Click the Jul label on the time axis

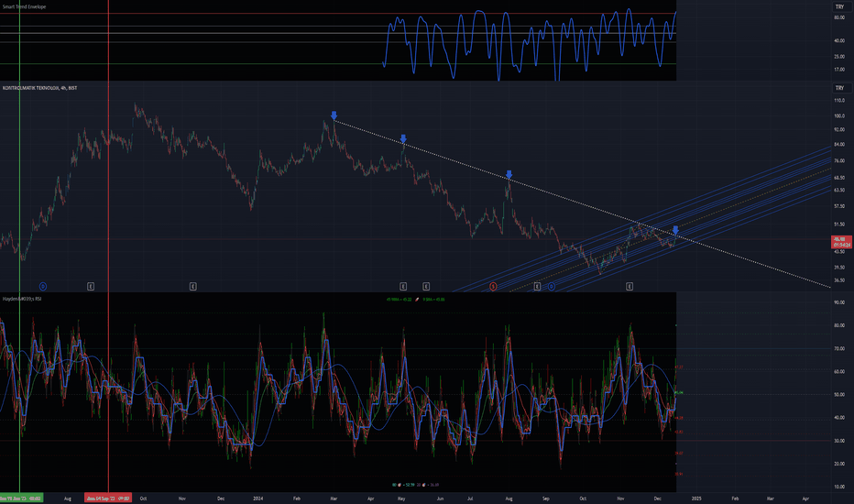pos(470,499)
